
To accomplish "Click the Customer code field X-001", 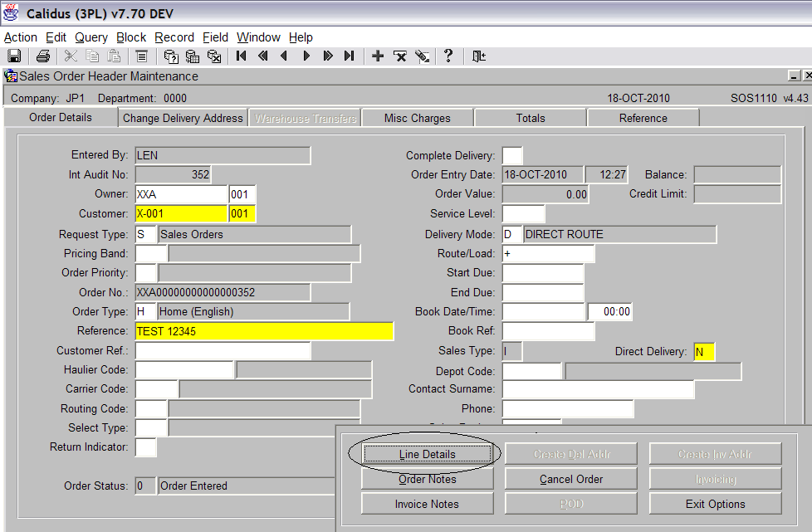I will 181,214.
